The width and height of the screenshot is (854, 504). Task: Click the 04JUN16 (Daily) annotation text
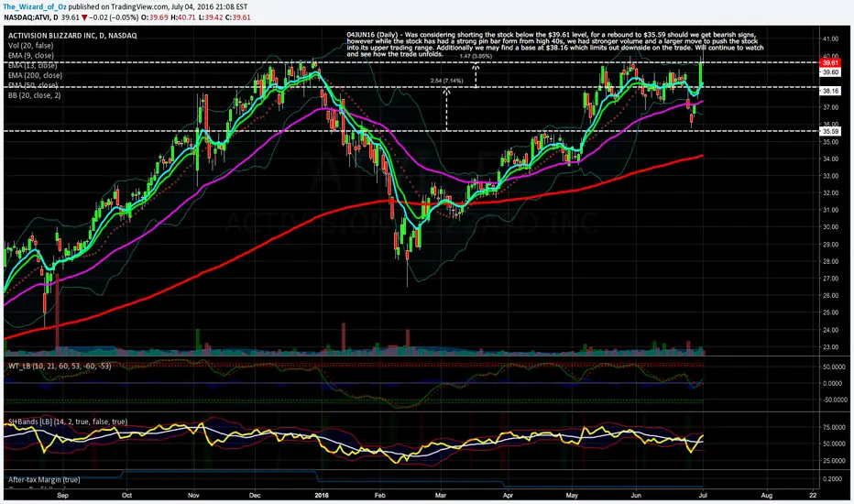(x=555, y=45)
